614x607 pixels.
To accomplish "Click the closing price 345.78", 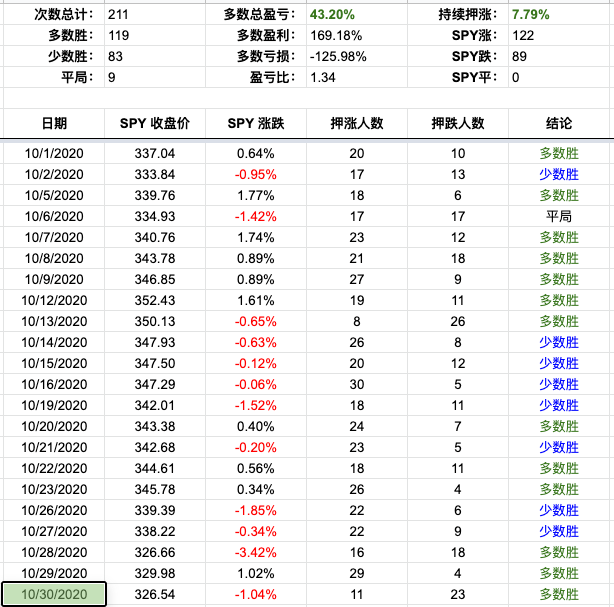I will point(155,490).
